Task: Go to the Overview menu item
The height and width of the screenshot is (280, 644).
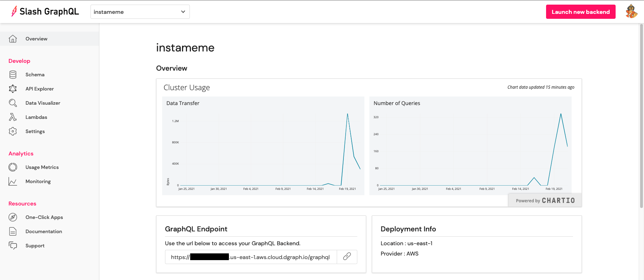Action: click(x=36, y=39)
